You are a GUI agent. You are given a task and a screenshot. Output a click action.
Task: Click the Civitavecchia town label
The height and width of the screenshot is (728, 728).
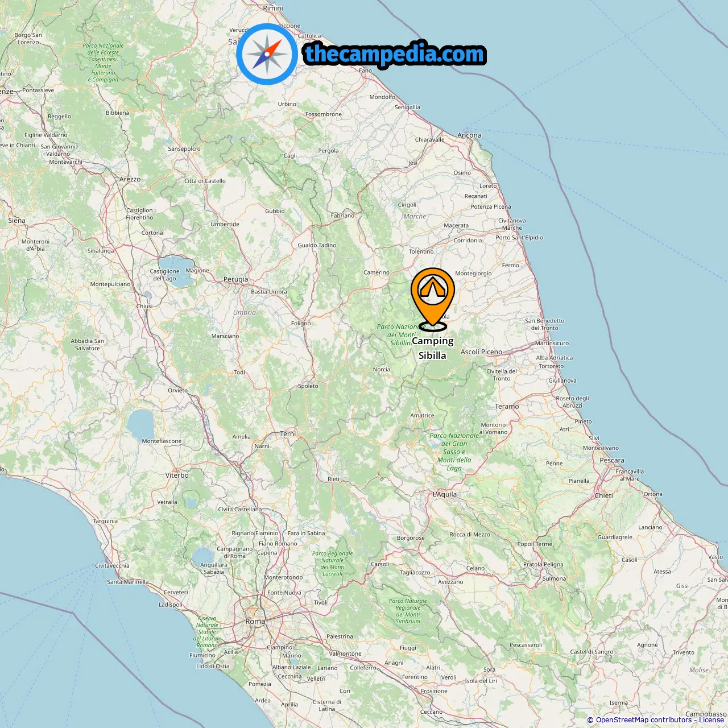(x=112, y=566)
